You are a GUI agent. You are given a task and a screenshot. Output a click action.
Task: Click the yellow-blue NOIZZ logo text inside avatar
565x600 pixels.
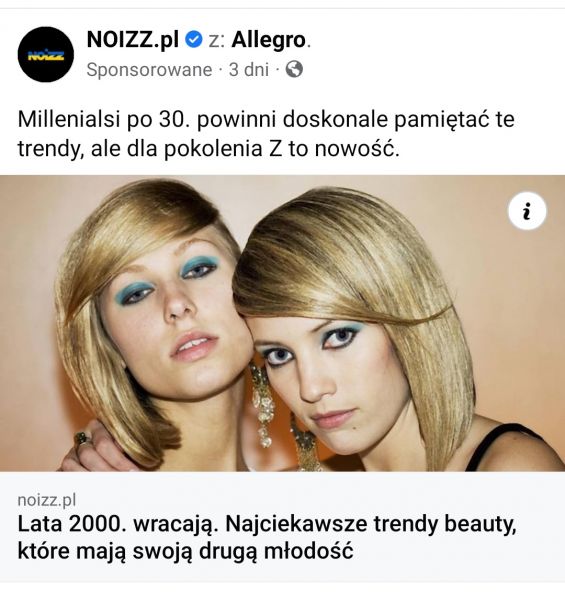coord(46,55)
